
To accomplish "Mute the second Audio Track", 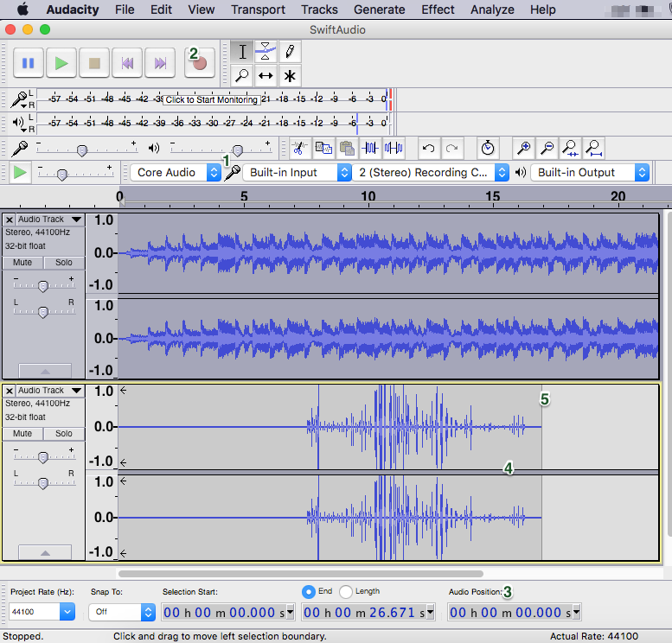I will click(22, 434).
